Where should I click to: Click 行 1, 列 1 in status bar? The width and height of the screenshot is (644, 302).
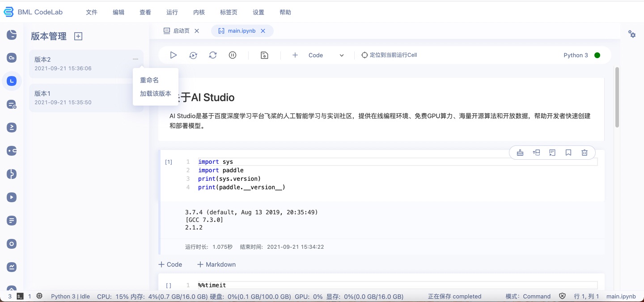(586, 296)
